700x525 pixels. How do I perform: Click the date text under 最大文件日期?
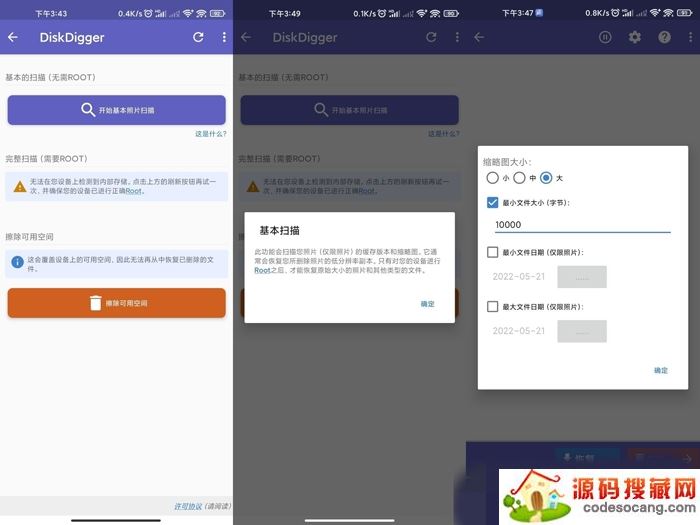[518, 331]
